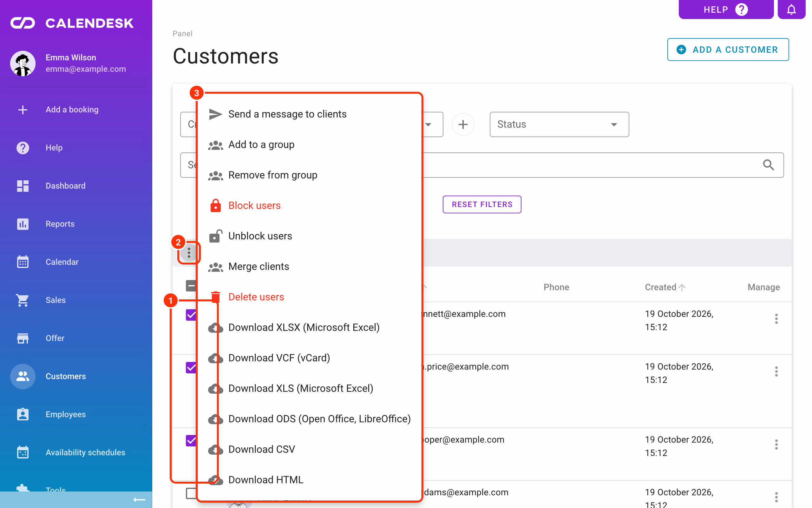Click Emma Wilson's profile avatar
Screen dimensions: 812x508
coord(23,63)
